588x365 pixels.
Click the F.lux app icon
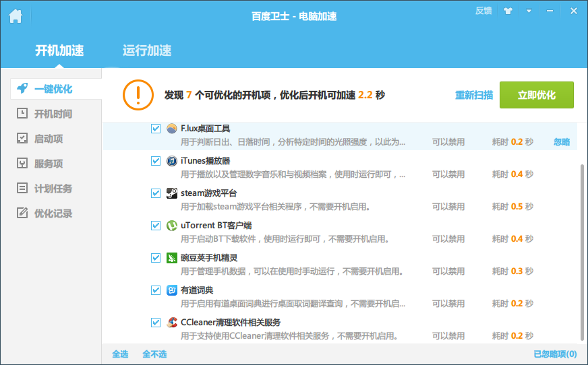[x=172, y=129]
